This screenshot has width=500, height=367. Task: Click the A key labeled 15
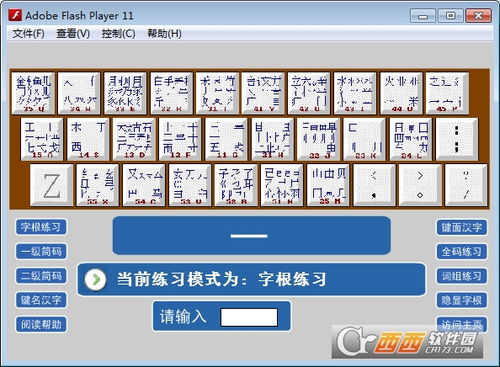(42, 139)
